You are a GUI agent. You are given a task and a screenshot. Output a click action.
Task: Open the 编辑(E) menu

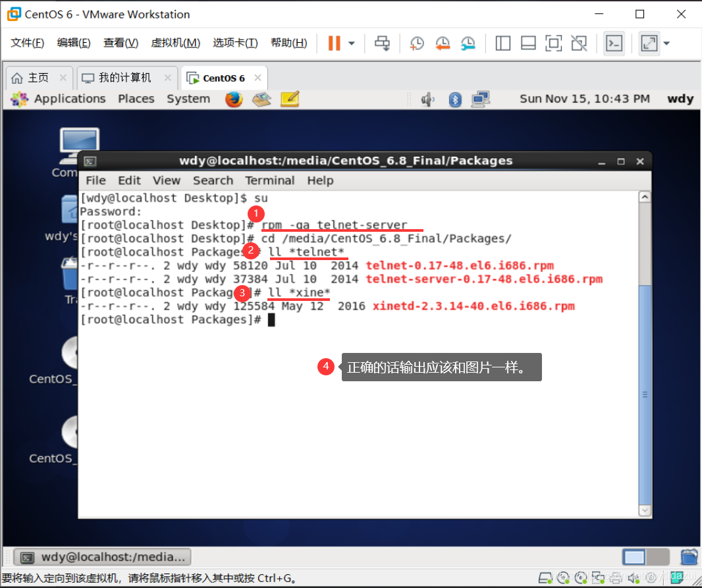pos(74,43)
